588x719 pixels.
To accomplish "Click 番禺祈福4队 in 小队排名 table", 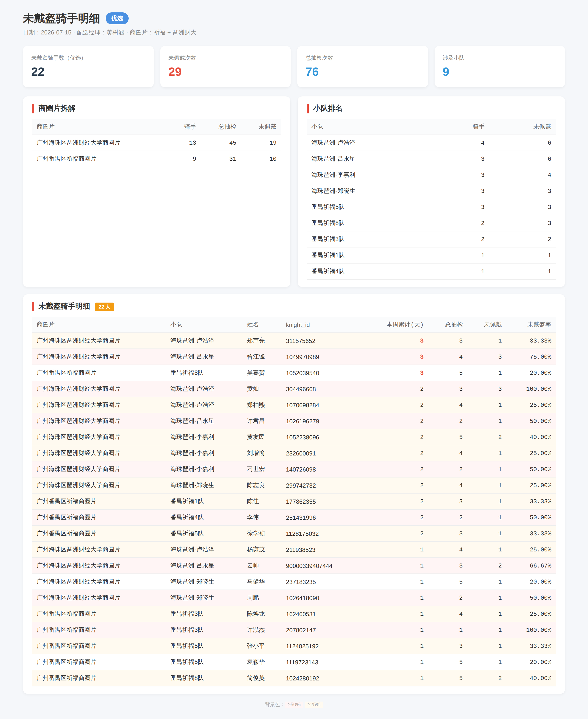I will point(328,272).
